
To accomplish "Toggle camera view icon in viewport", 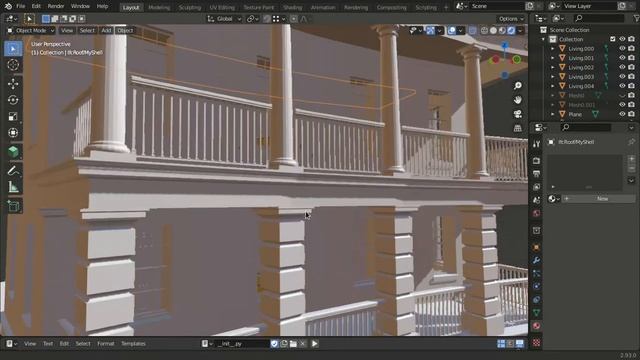I will pyautogui.click(x=518, y=114).
